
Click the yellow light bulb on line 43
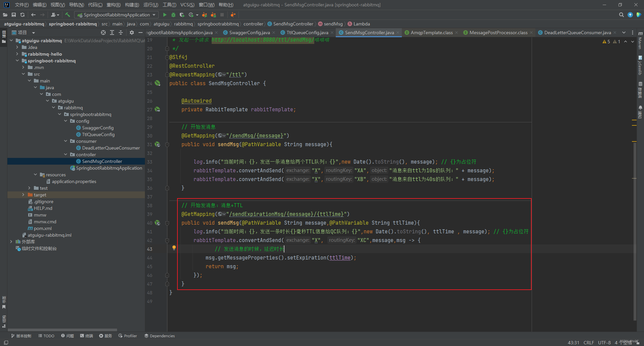point(174,248)
